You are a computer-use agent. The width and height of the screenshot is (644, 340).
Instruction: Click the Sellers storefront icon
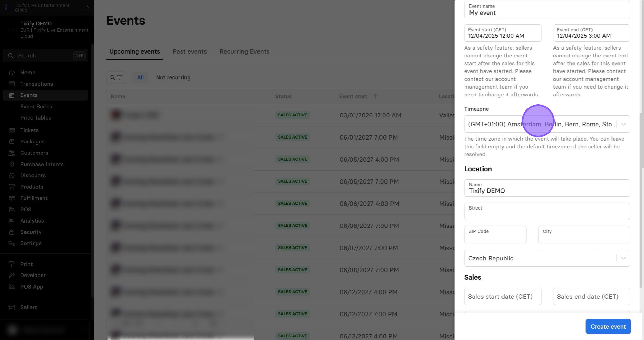(11, 307)
